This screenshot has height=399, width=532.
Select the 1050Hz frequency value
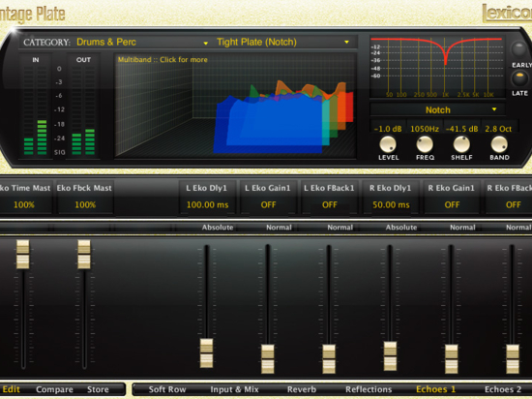(425, 129)
